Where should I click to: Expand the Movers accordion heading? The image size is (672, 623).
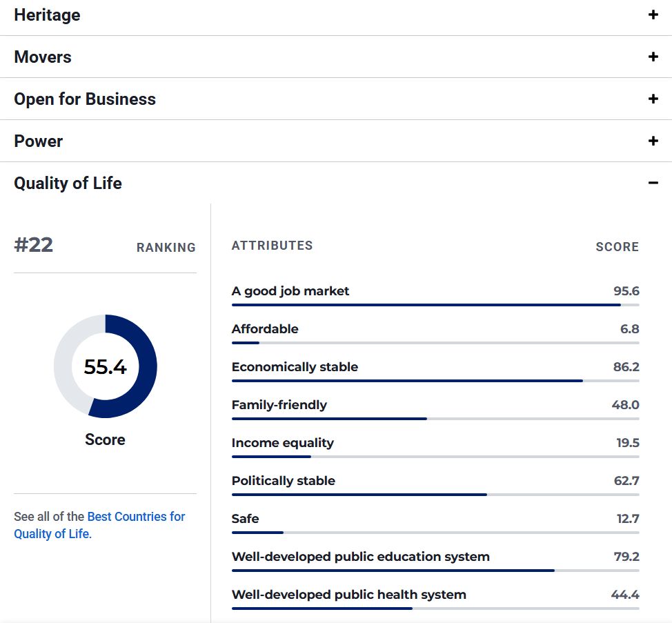tap(43, 57)
